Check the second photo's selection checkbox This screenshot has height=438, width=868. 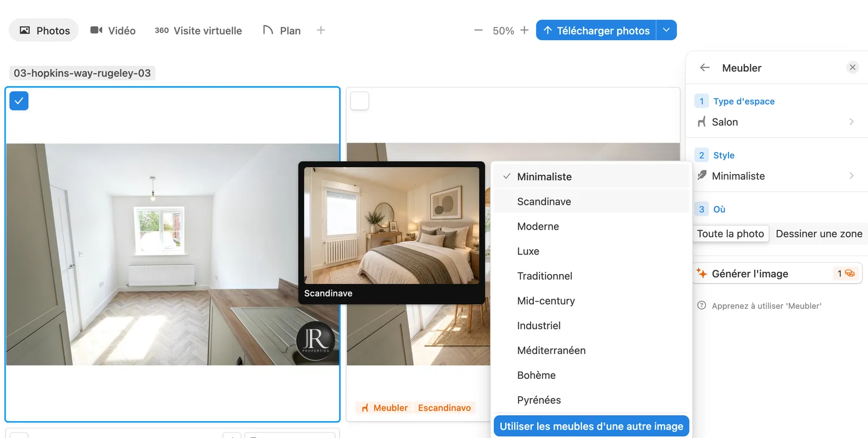coord(360,101)
